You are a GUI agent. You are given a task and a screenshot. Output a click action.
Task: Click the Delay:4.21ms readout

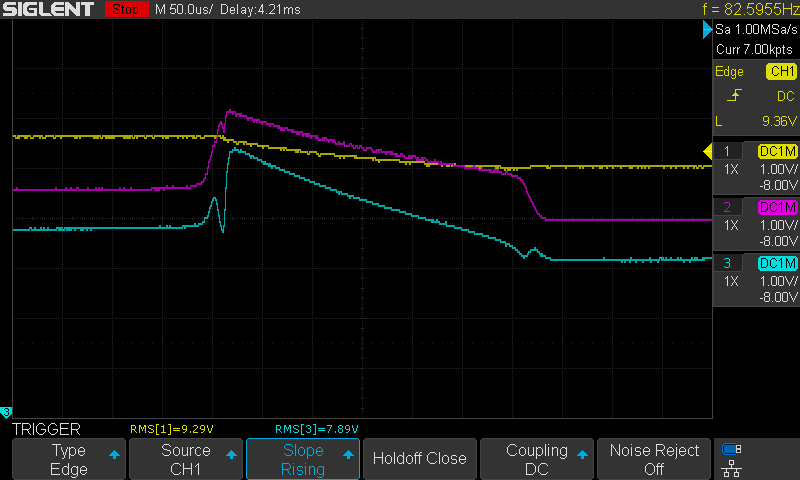coord(260,10)
